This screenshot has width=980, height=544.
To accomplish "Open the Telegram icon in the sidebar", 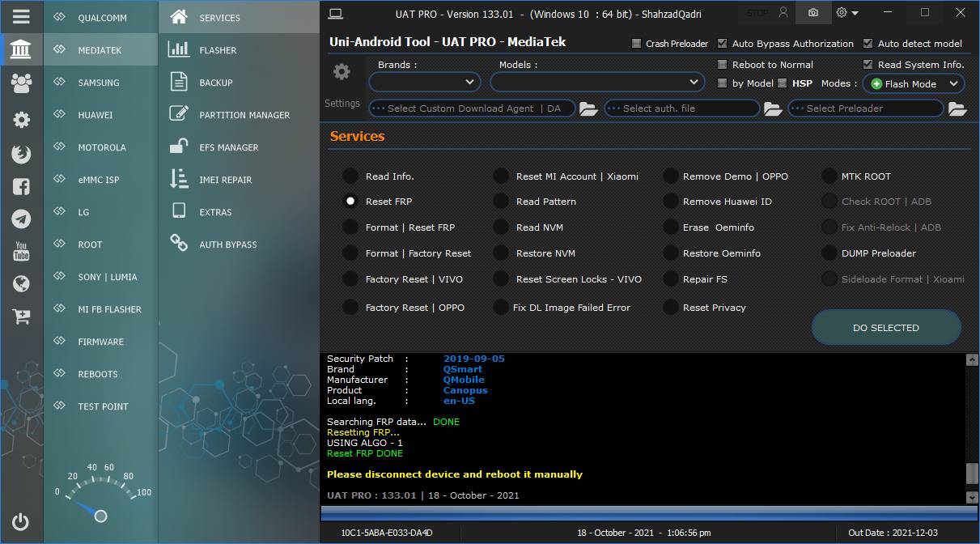I will click(21, 219).
